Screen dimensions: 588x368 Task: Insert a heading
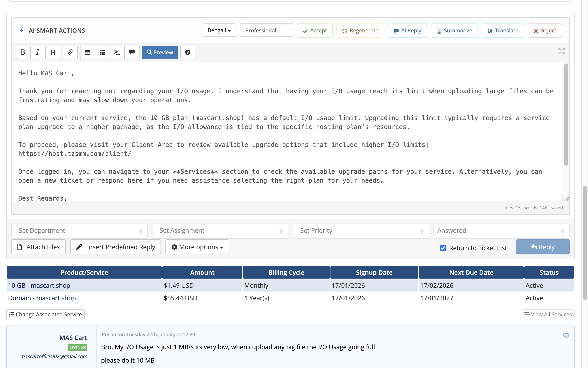53,52
